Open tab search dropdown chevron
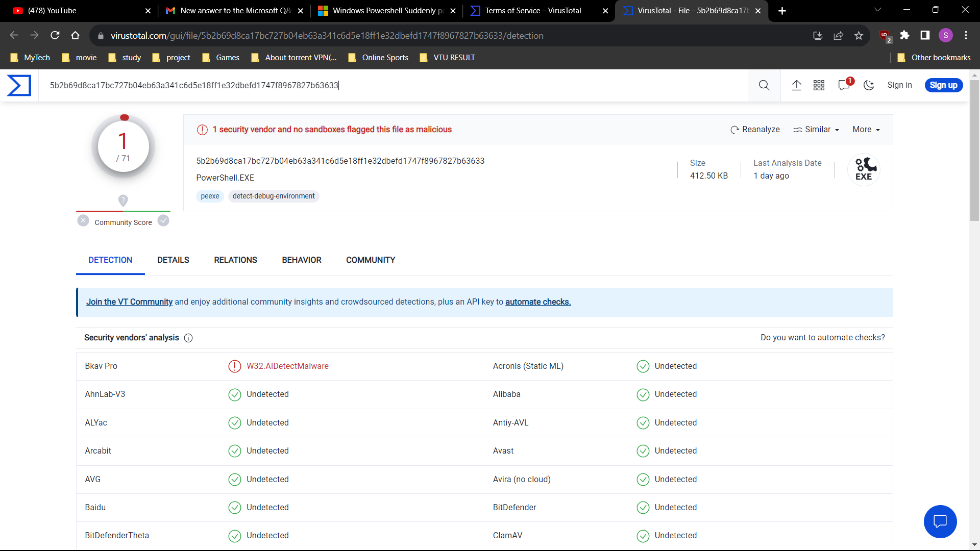980x551 pixels. click(877, 10)
